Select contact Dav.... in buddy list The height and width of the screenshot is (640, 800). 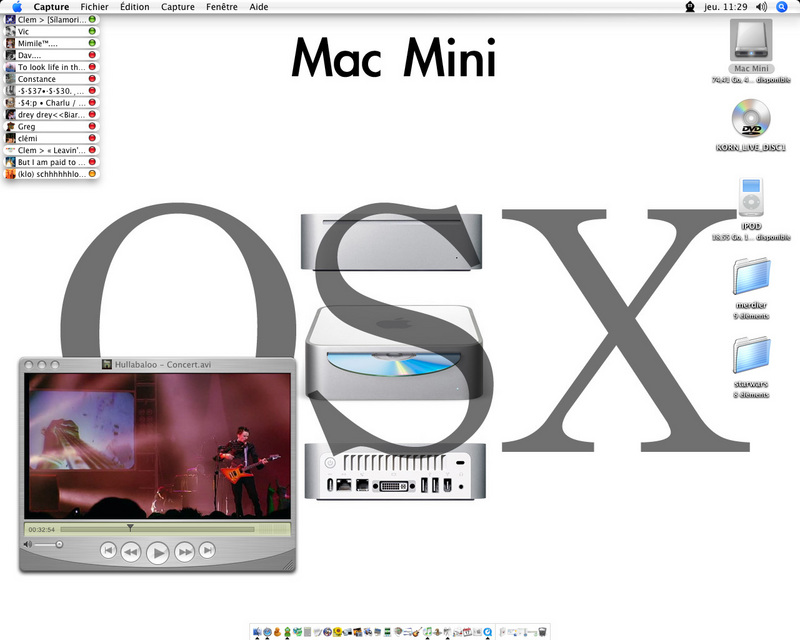click(x=51, y=55)
